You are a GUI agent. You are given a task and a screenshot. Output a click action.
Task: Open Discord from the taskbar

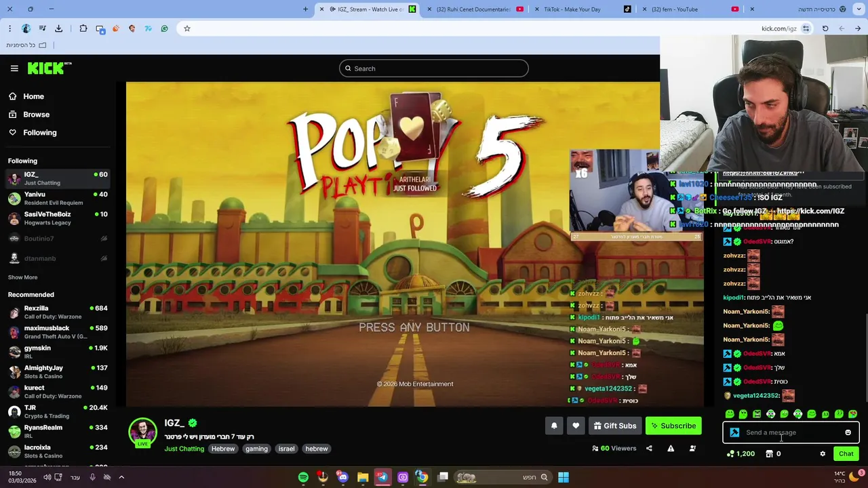[x=342, y=477]
